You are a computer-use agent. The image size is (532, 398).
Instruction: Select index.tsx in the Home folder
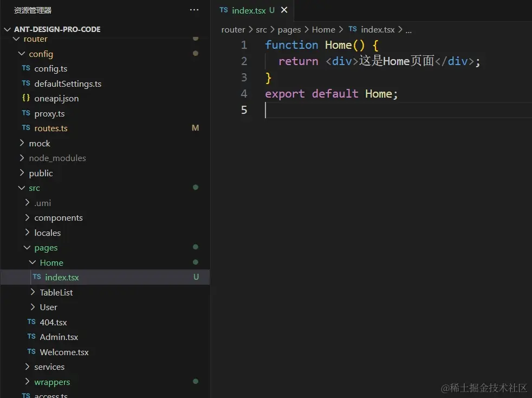(105, 277)
